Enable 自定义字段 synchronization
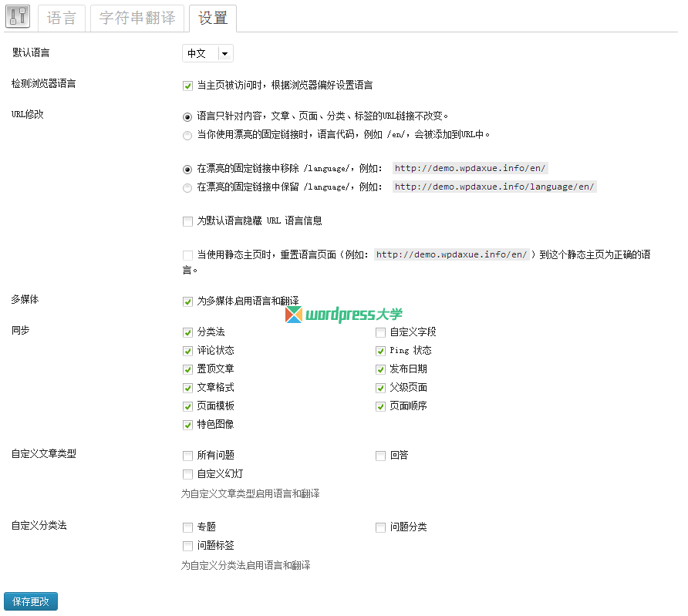688x616 pixels. coord(380,332)
